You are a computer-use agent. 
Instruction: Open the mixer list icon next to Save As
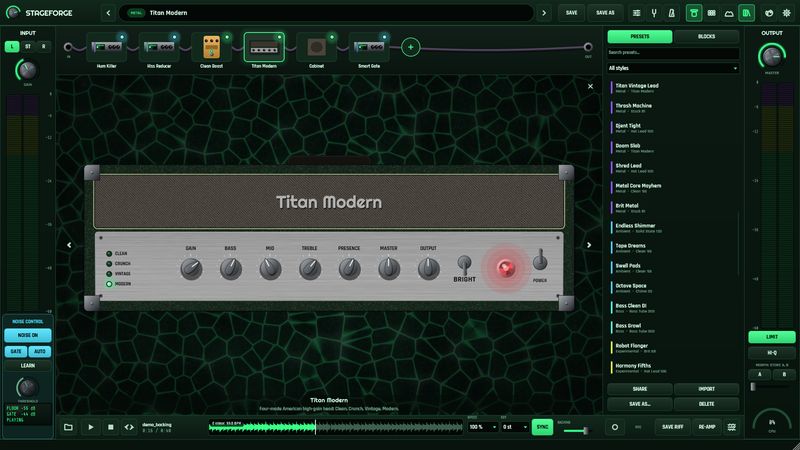point(636,13)
